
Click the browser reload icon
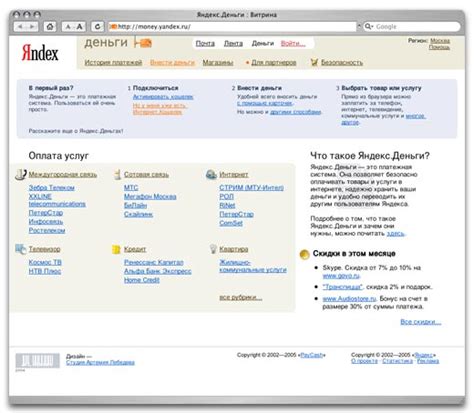(97, 27)
